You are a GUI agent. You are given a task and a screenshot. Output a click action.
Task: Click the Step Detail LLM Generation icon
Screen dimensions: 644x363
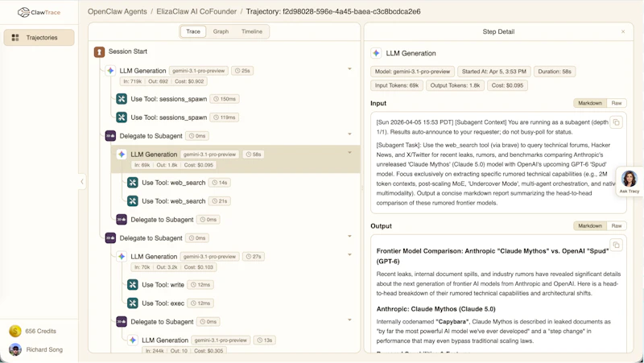coord(376,53)
